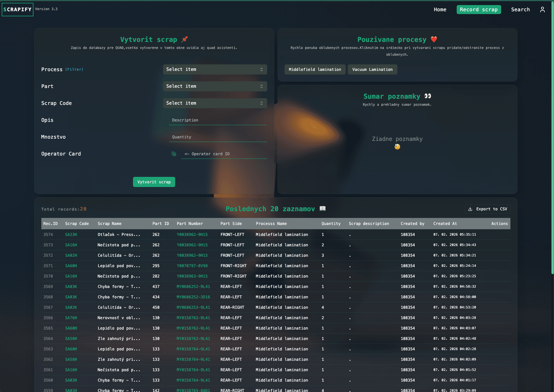Viewport: 554px width, 392px height.
Task: Click the Filter link next to Process
Action: [74, 69]
